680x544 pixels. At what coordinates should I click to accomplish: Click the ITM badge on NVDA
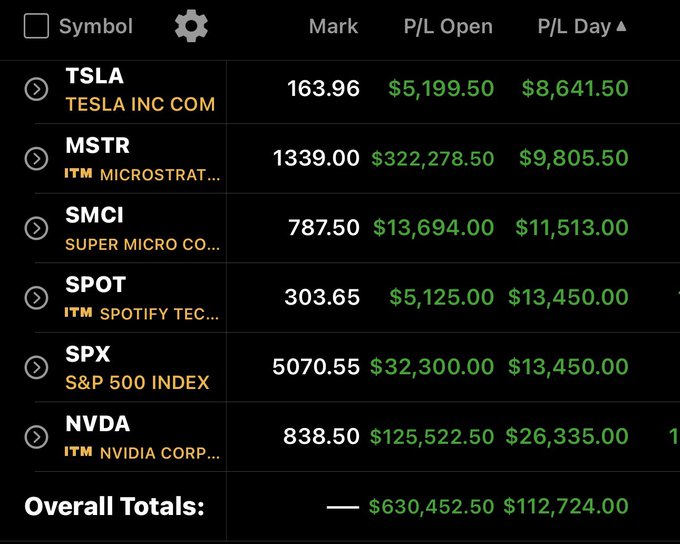78,452
